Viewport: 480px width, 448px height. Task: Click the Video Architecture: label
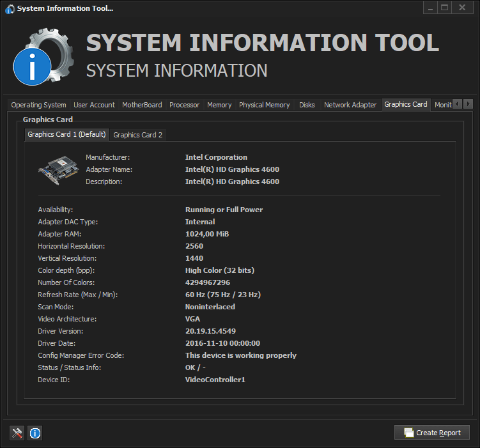pyautogui.click(x=67, y=319)
